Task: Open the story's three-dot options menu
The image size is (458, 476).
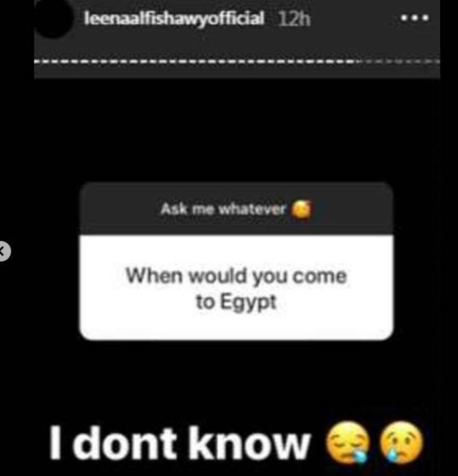Action: [414, 18]
